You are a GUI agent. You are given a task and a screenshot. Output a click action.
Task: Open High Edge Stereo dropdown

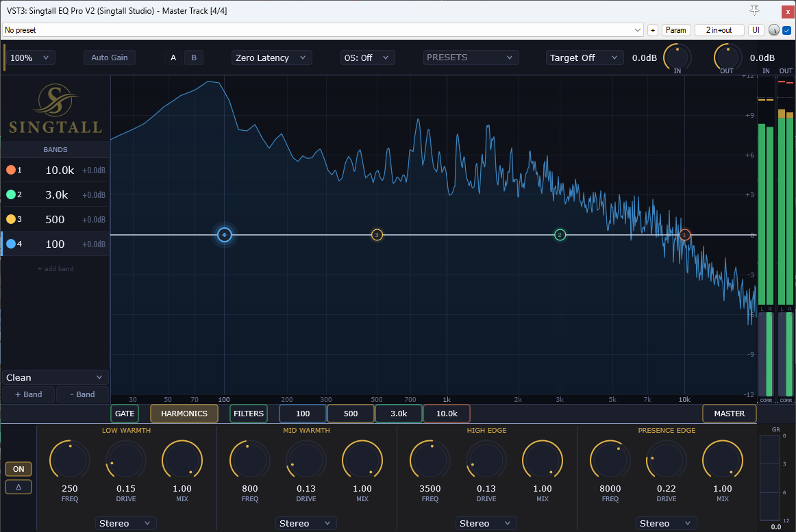click(x=486, y=523)
